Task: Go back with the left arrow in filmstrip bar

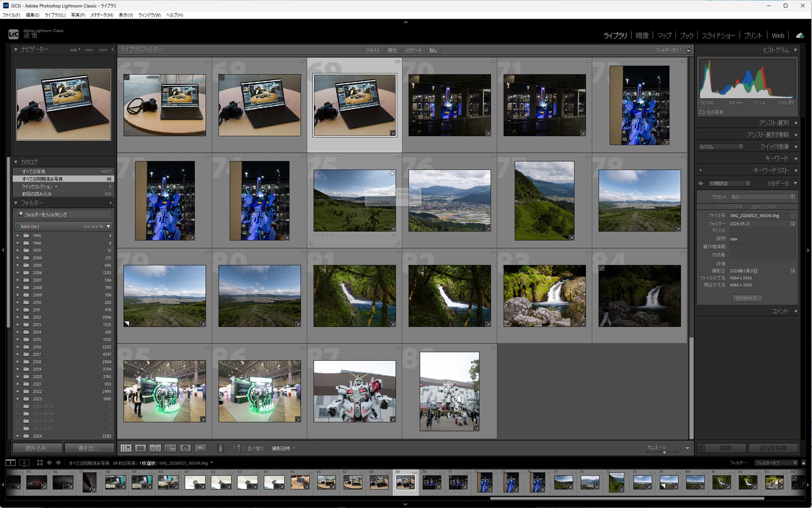Action: [49, 463]
